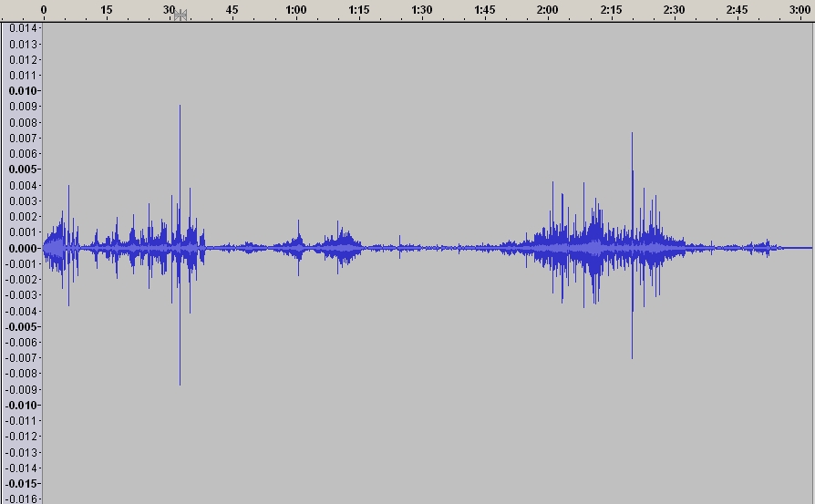Screen dimensions: 815x504
Task: Click the bold 0.005 value on the amplitude scale
Action: point(23,170)
